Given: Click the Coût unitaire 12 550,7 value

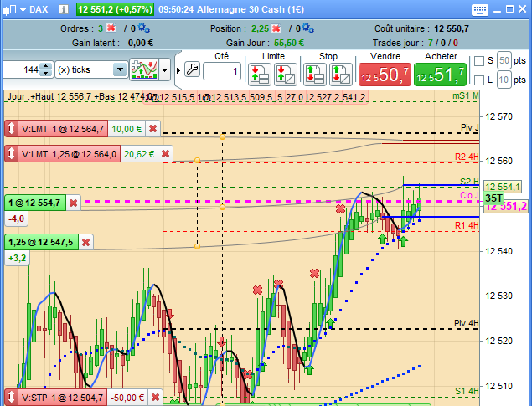Looking at the screenshot, I should click(452, 28).
